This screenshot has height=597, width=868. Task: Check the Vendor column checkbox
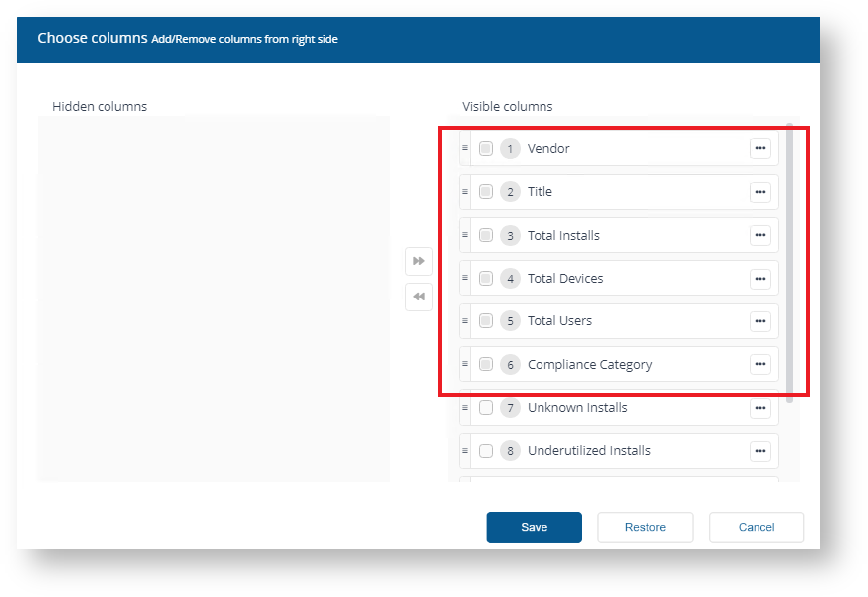(486, 149)
